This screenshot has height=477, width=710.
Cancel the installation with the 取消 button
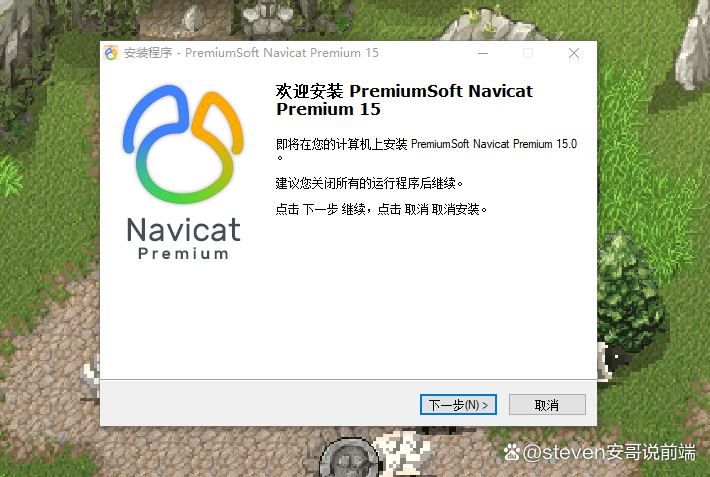pyautogui.click(x=547, y=405)
